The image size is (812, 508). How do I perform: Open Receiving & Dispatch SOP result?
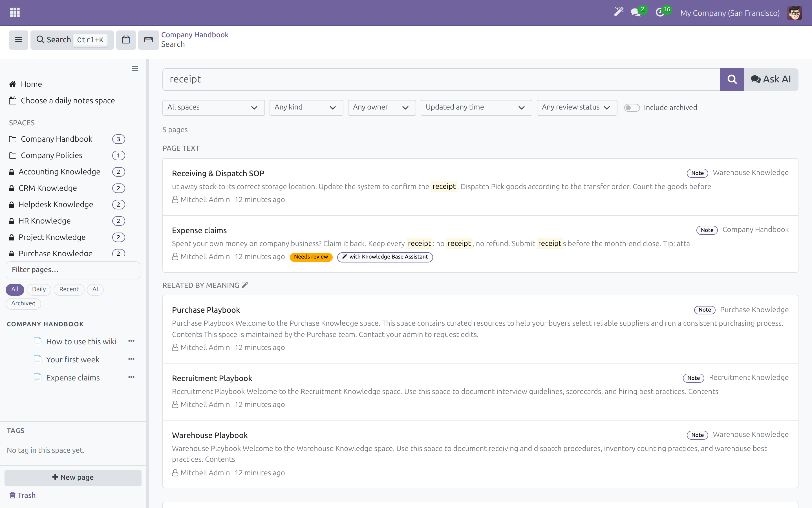point(218,173)
